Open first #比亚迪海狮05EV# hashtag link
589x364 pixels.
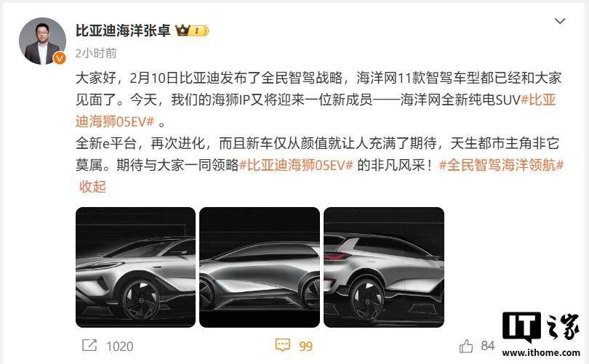pos(316,110)
